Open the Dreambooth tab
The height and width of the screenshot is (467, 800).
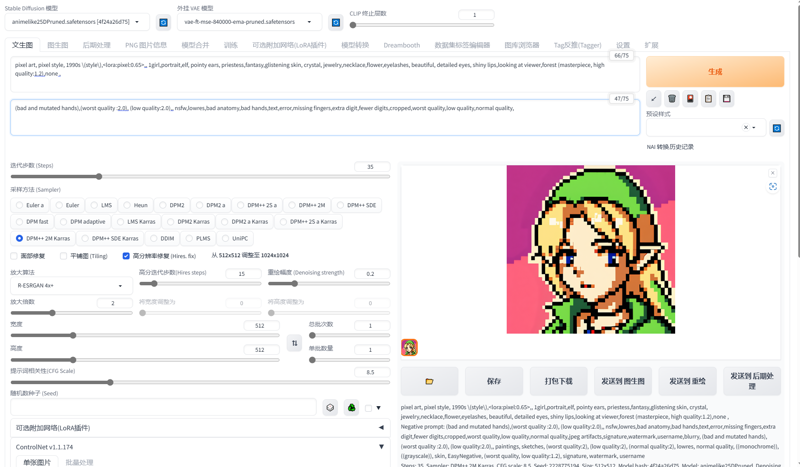pyautogui.click(x=402, y=45)
